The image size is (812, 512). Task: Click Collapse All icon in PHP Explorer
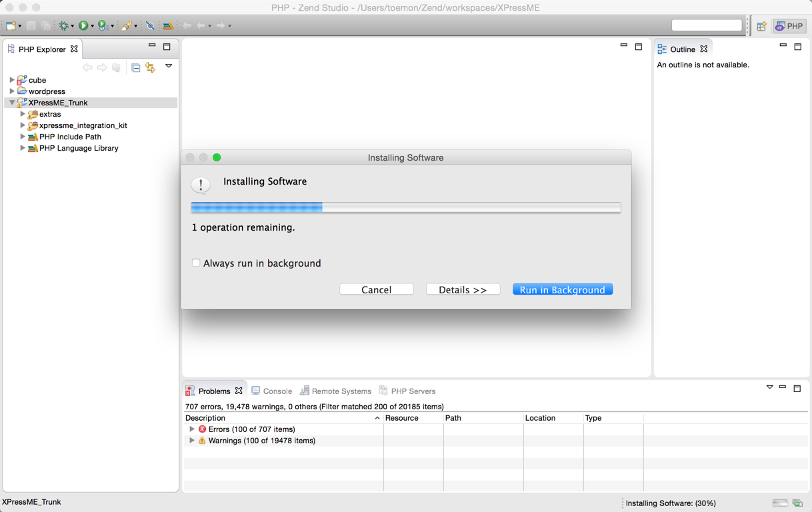click(136, 68)
